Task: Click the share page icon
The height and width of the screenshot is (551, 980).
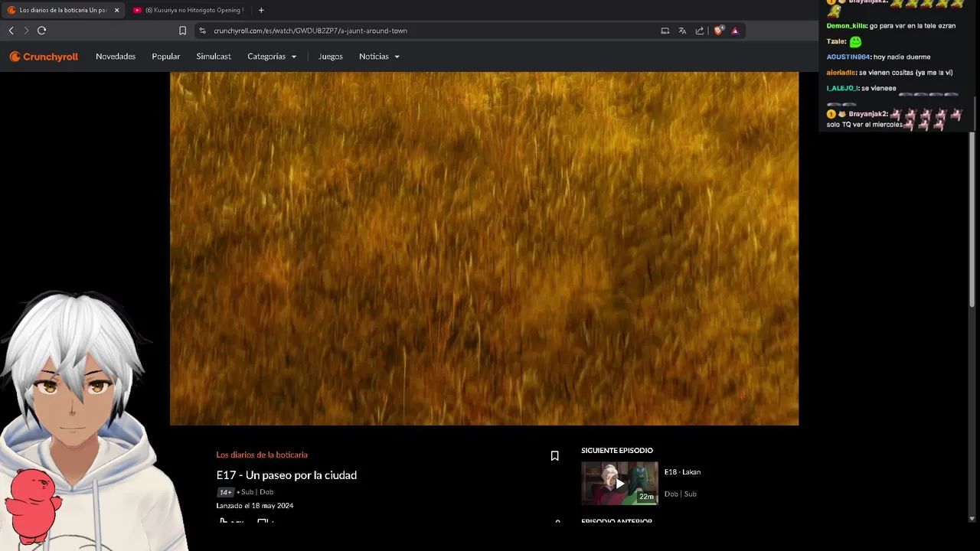Action: click(x=699, y=31)
